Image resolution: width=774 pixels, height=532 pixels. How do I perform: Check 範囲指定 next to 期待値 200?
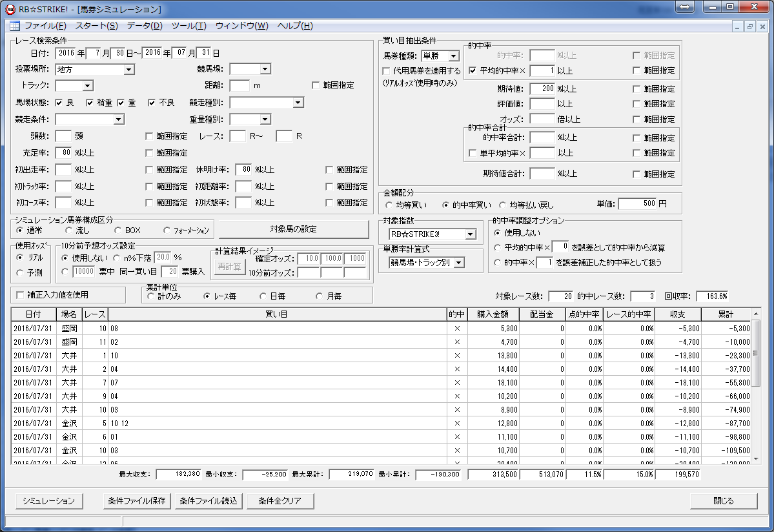pos(637,89)
